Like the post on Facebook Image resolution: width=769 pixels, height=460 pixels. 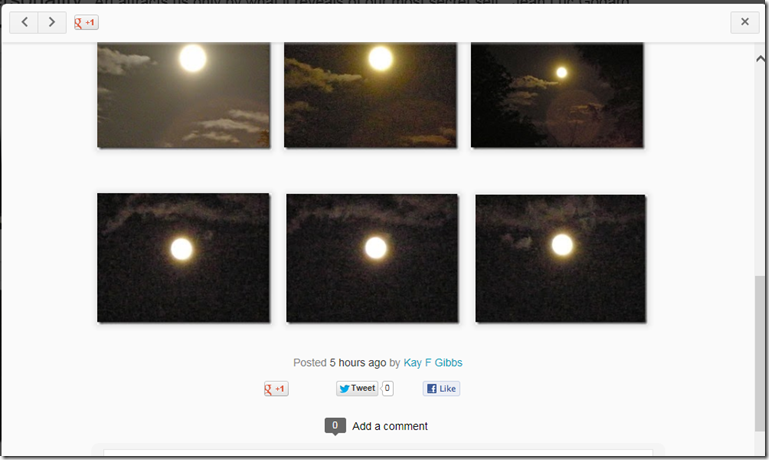coord(441,389)
